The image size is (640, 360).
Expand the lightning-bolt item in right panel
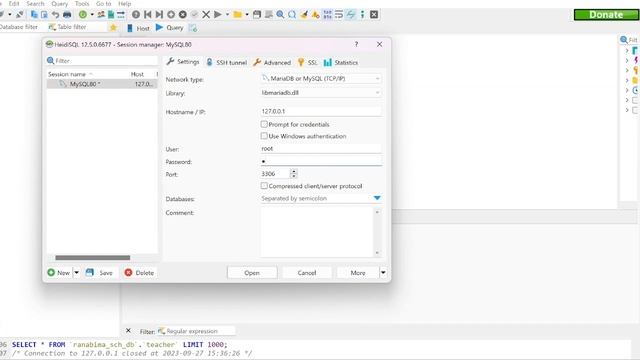click(x=627, y=60)
